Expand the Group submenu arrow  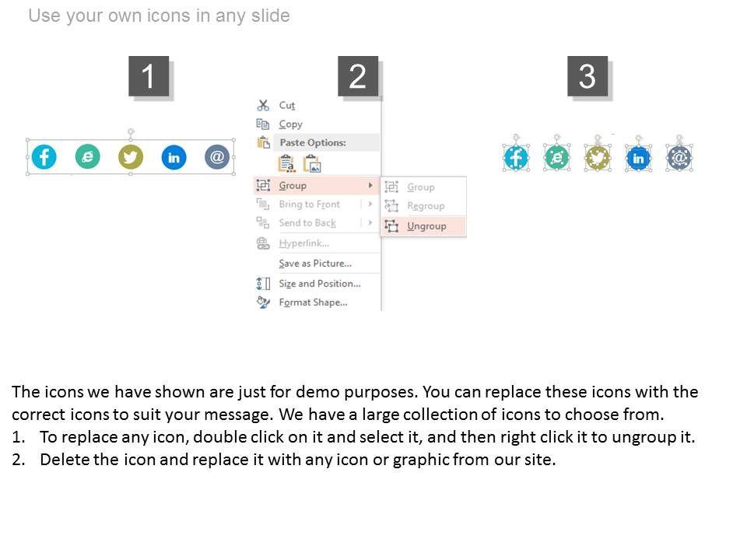tap(370, 185)
